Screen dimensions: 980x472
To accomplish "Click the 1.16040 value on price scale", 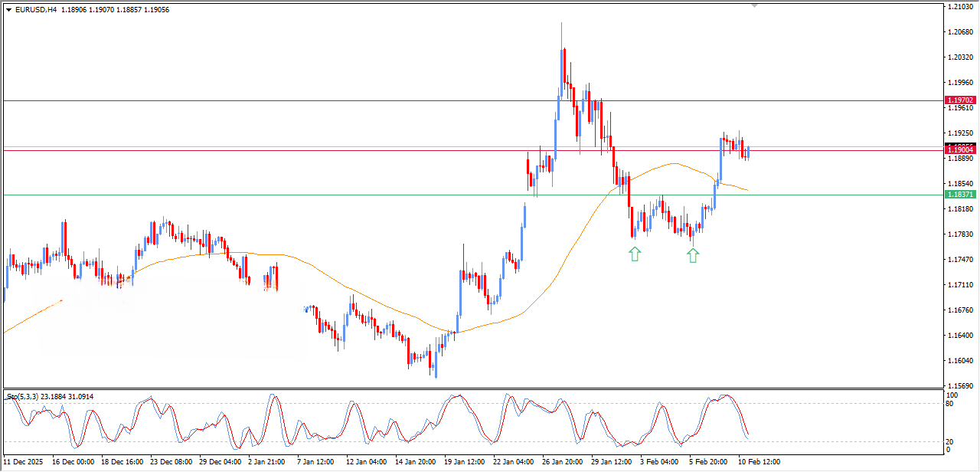I will point(959,361).
